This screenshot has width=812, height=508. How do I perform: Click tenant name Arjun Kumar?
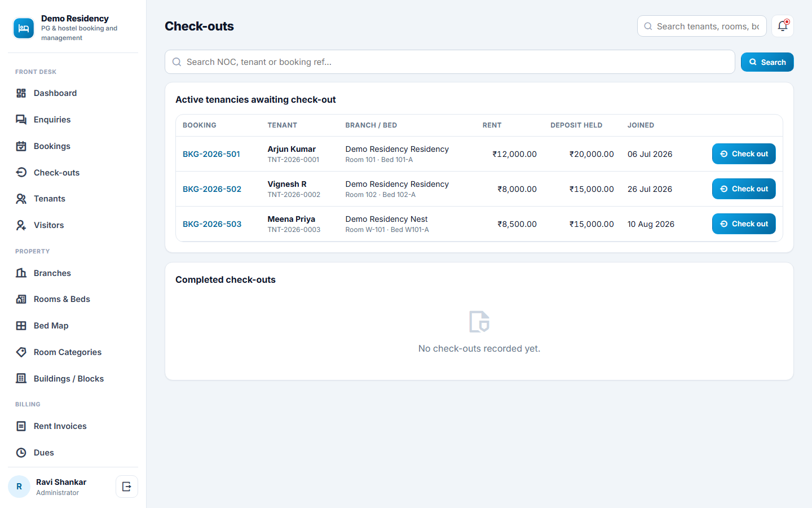292,149
